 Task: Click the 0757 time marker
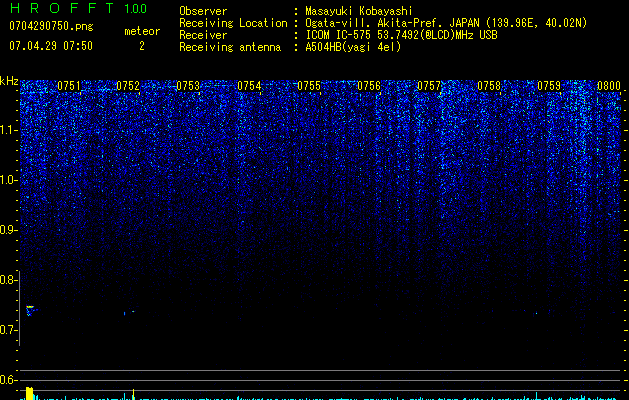429,86
